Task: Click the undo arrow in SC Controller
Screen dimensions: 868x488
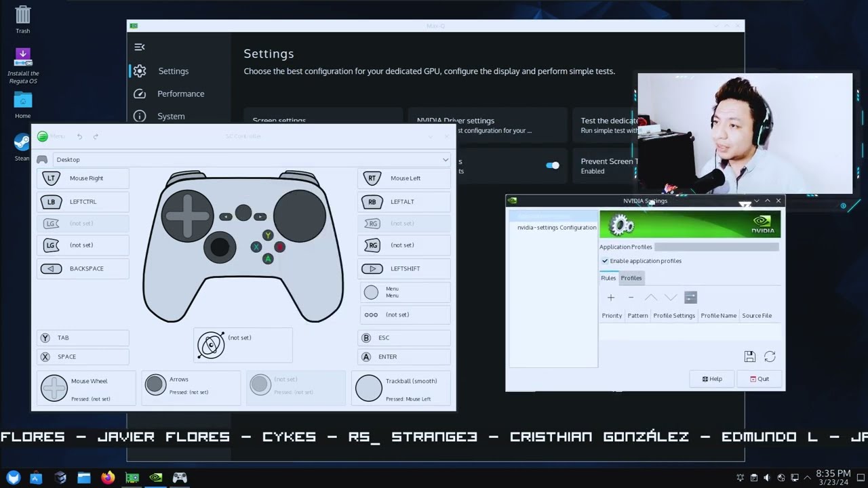Action: (x=79, y=136)
